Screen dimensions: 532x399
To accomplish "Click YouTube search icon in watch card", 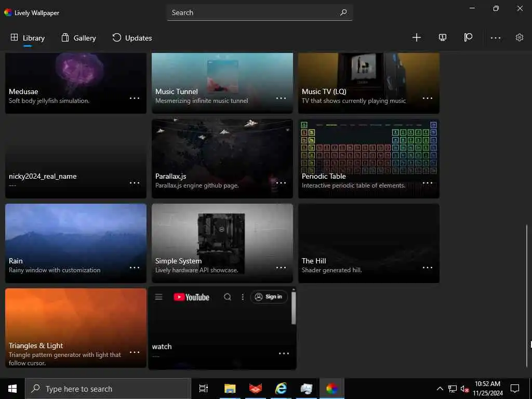I will (x=228, y=297).
